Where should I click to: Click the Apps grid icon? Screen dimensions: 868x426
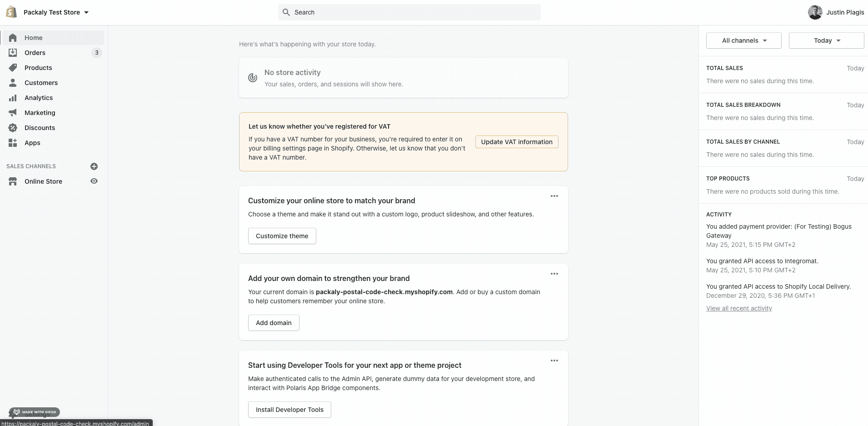pyautogui.click(x=13, y=143)
